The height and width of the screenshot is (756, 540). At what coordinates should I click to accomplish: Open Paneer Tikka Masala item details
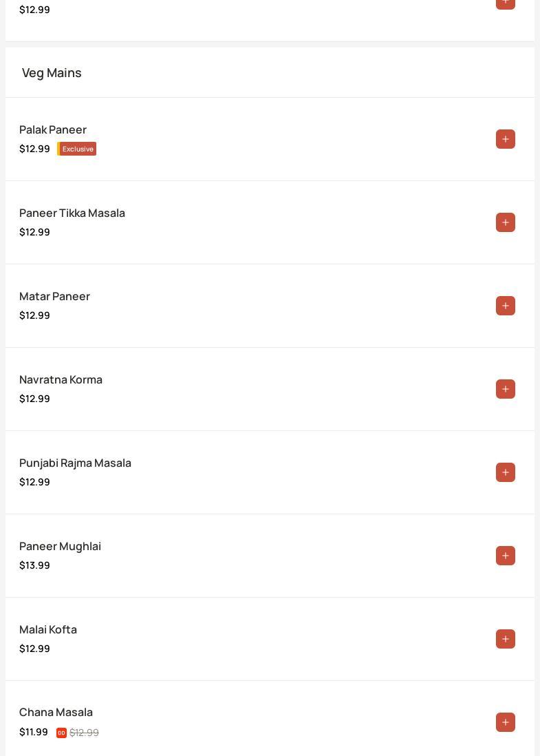pyautogui.click(x=72, y=213)
